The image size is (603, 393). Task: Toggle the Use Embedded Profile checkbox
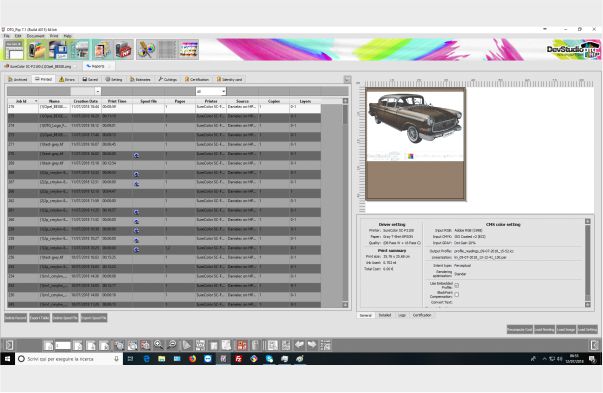pyautogui.click(x=456, y=285)
